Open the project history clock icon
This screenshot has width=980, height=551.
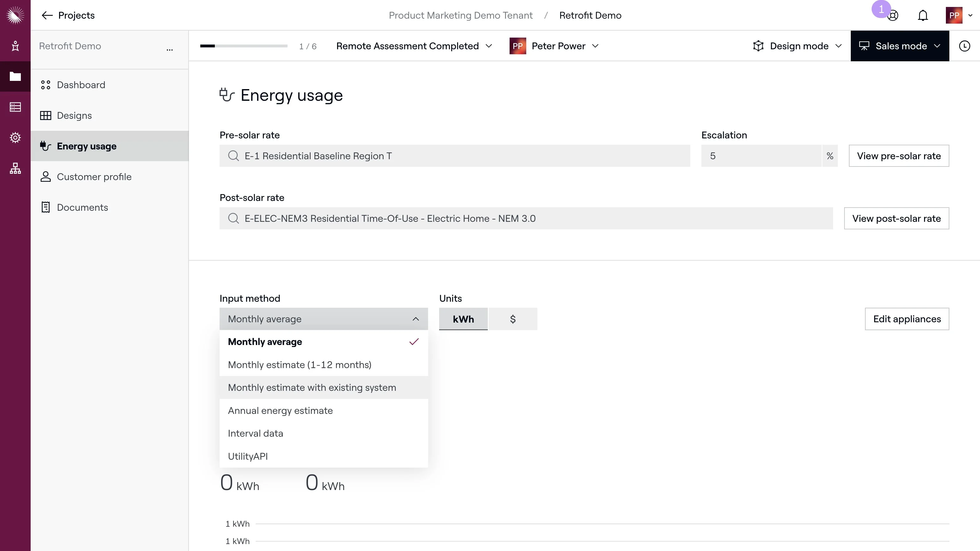pyautogui.click(x=965, y=46)
